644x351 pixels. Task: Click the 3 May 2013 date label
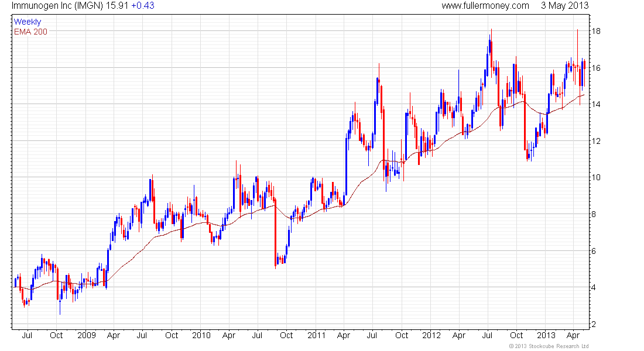565,6
